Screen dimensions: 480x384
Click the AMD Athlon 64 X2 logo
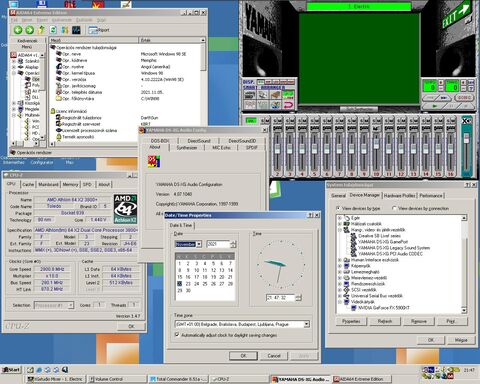[x=125, y=209]
